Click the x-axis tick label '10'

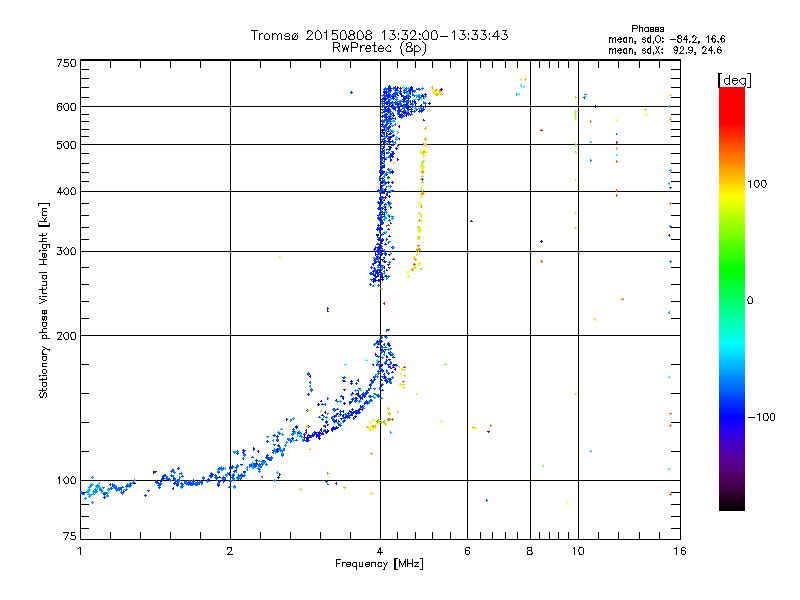578,551
